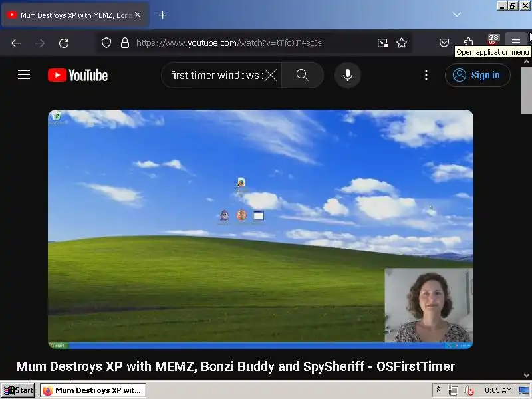The width and height of the screenshot is (532, 399).
Task: Go back to the previous page
Action: click(15, 43)
